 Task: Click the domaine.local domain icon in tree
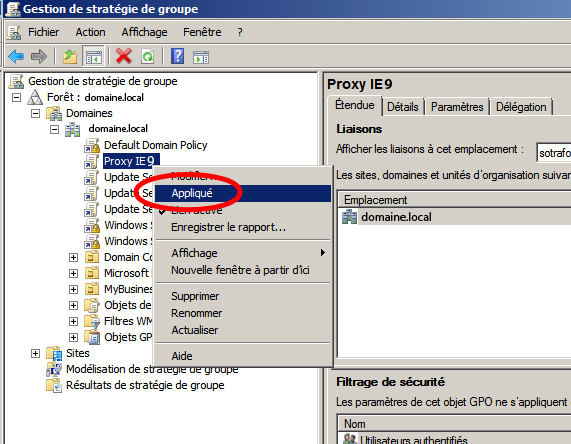click(x=72, y=129)
